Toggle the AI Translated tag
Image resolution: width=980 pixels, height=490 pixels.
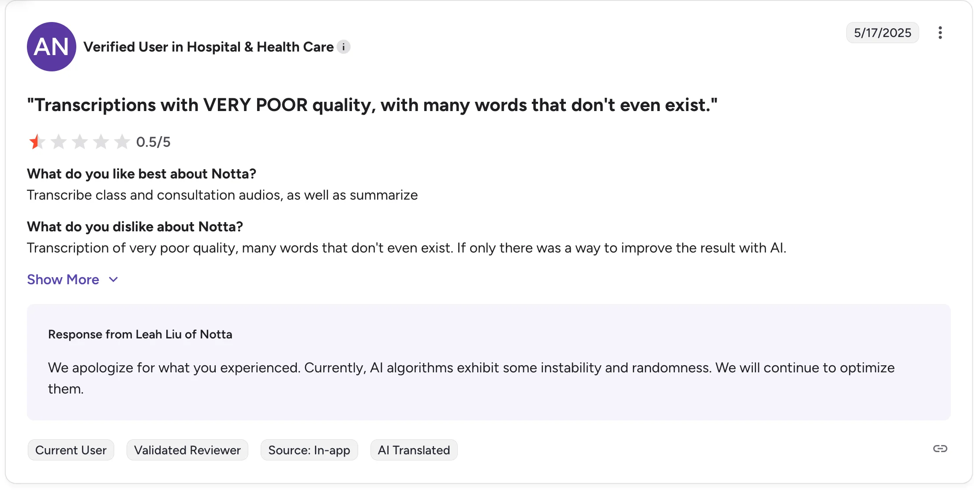pos(414,450)
